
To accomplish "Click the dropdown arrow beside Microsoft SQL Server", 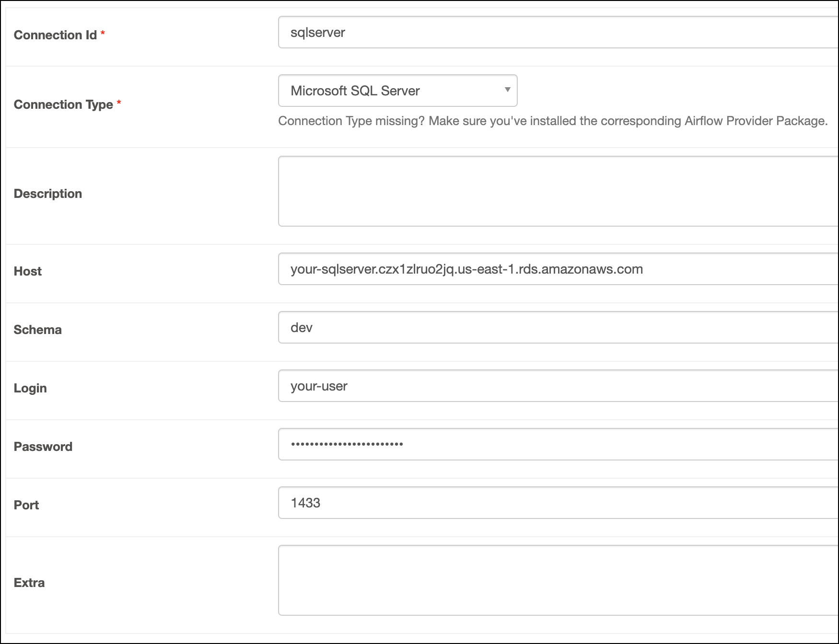I will coord(507,91).
